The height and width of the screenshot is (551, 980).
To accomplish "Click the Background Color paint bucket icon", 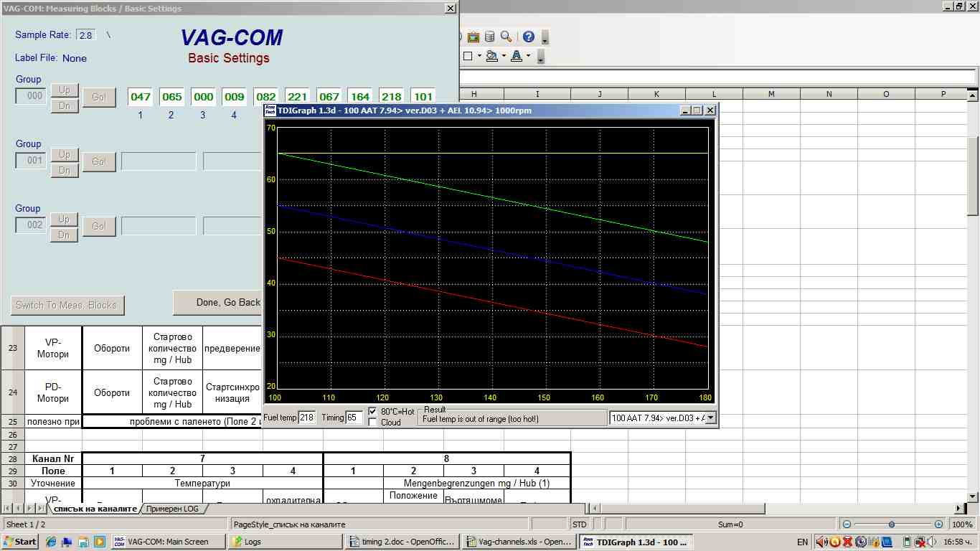I will (x=491, y=56).
